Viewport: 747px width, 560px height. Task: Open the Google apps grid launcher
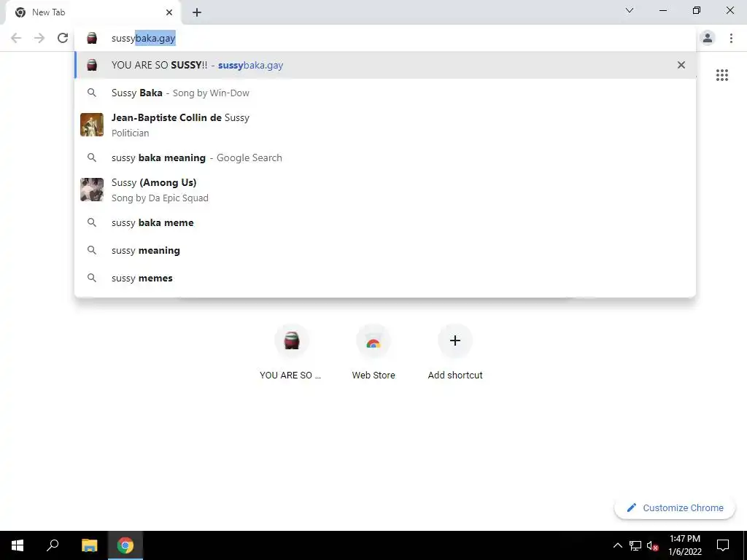721,75
